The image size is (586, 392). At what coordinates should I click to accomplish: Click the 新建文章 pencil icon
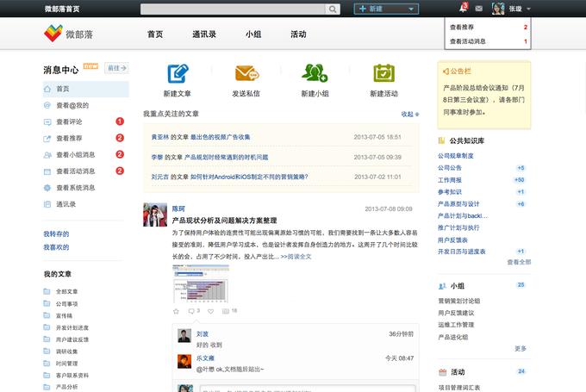[178, 73]
